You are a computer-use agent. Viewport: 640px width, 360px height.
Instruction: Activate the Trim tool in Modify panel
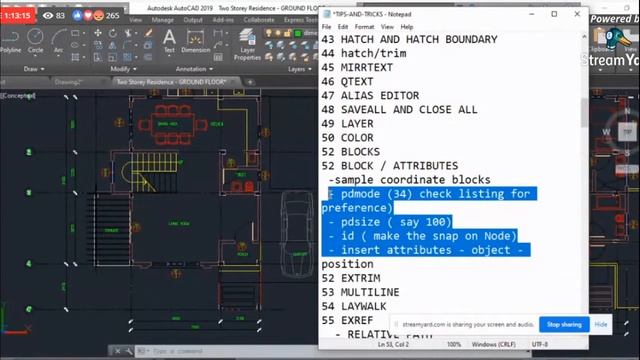[x=128, y=33]
